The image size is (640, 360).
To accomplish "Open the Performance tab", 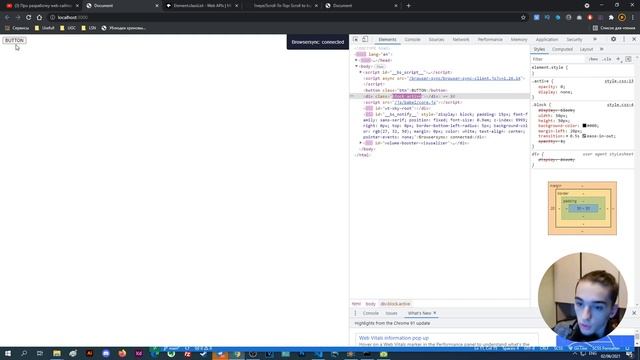I will pos(490,40).
